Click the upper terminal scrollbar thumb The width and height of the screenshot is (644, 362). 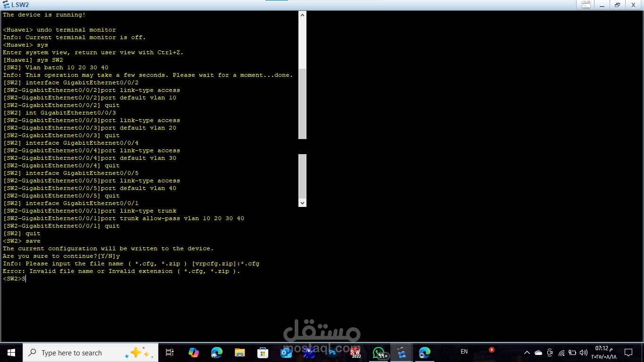[x=303, y=104]
